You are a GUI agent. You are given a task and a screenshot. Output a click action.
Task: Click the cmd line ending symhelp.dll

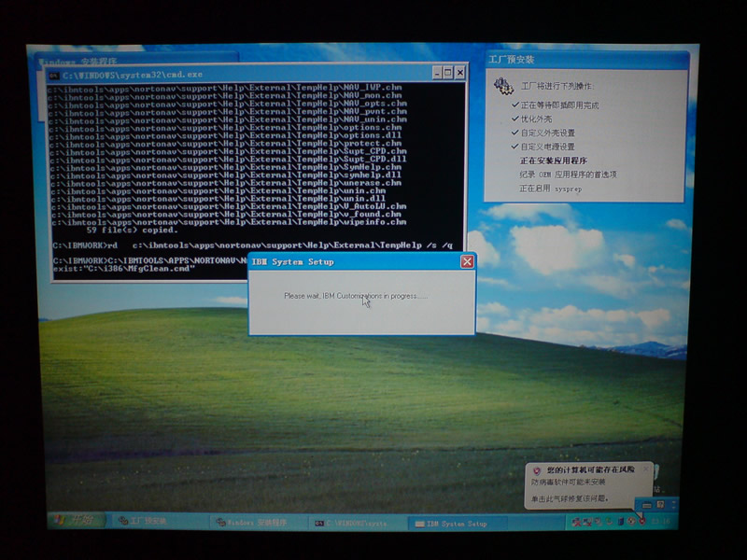226,175
